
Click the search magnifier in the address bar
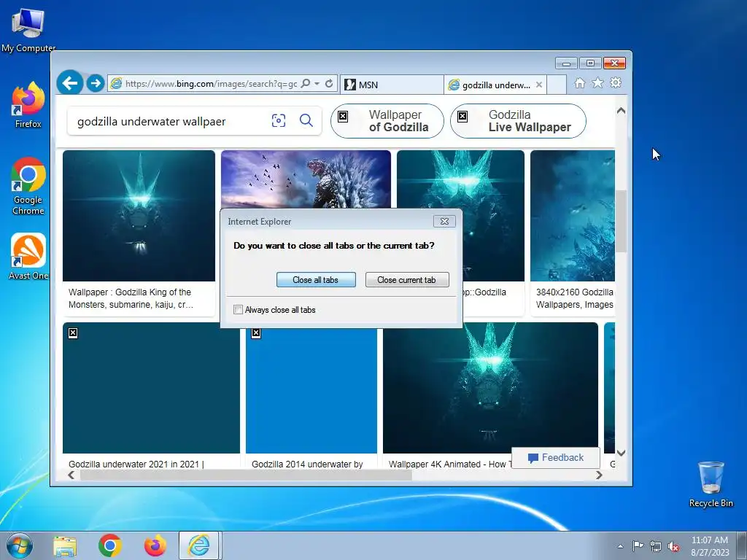pyautogui.click(x=306, y=83)
